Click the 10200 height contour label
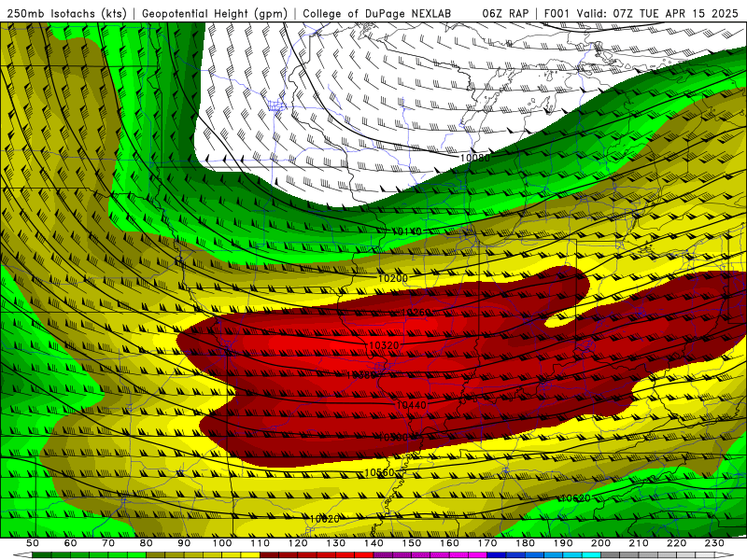 click(392, 278)
